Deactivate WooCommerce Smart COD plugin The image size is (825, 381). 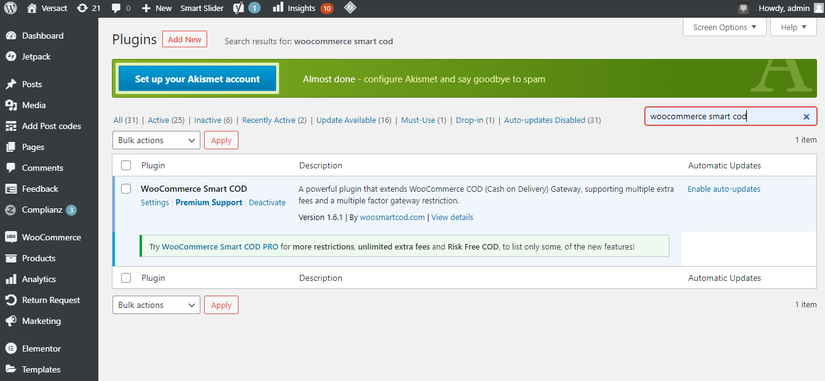(x=267, y=203)
